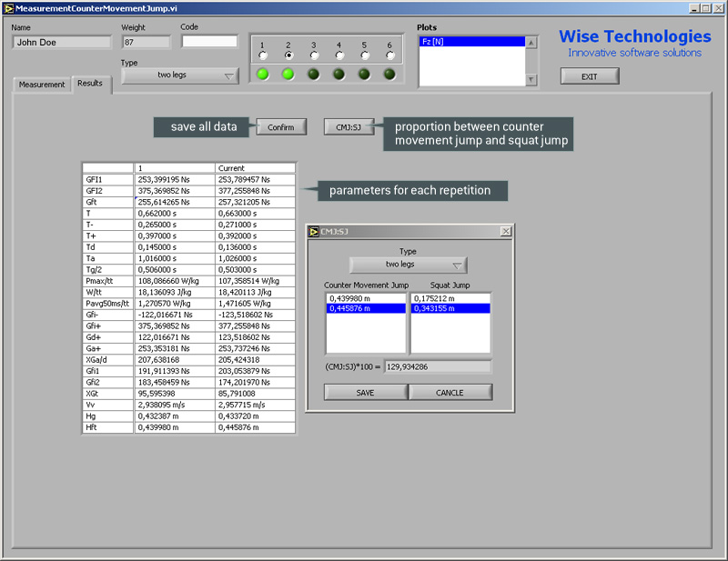Select 0,343155 m in Squat Jump list
728x561 pixels.
pyautogui.click(x=450, y=308)
